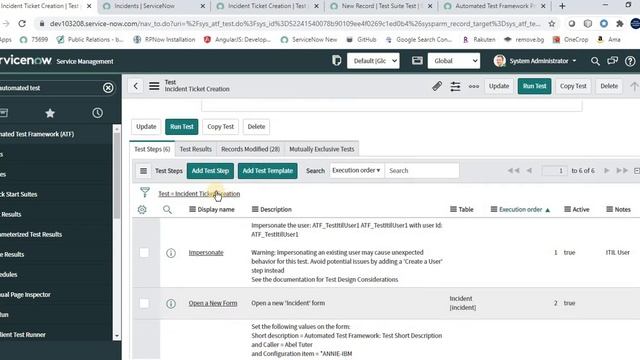This screenshot has height=360, width=640.
Task: Open the Open a New Form step link
Action: click(213, 303)
